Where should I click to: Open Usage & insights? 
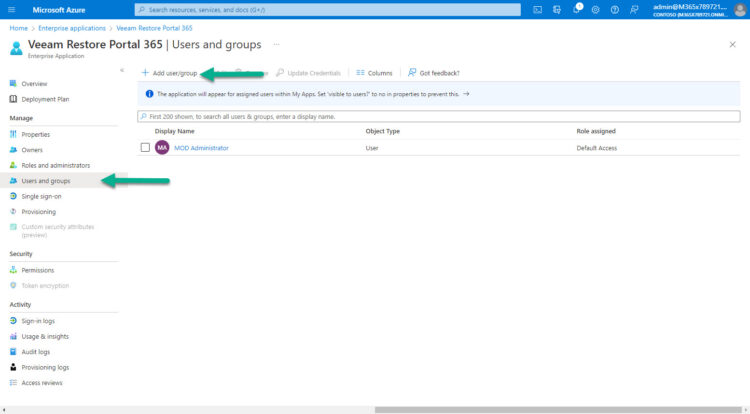coord(45,336)
